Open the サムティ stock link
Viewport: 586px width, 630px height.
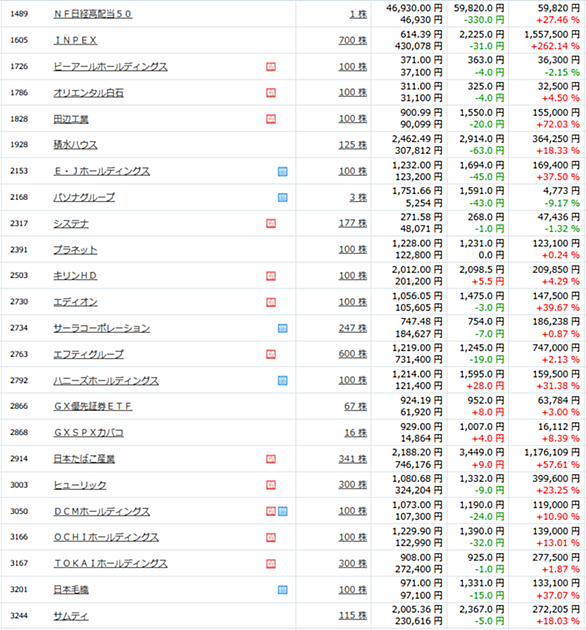point(71,616)
